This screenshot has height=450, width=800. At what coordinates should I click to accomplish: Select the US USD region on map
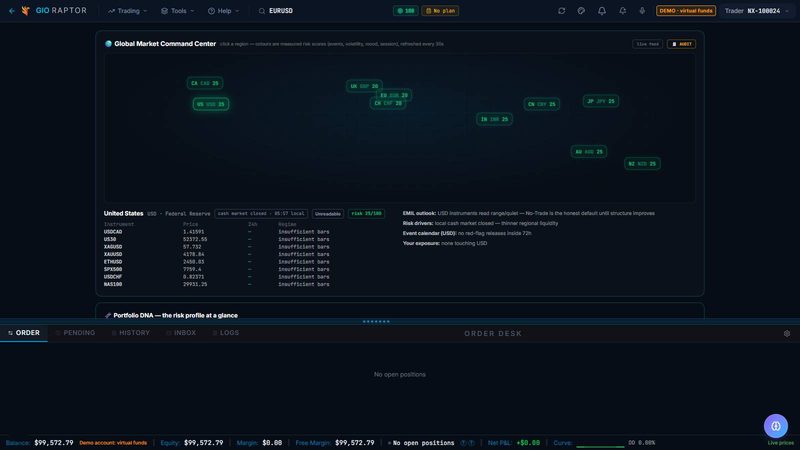[211, 104]
